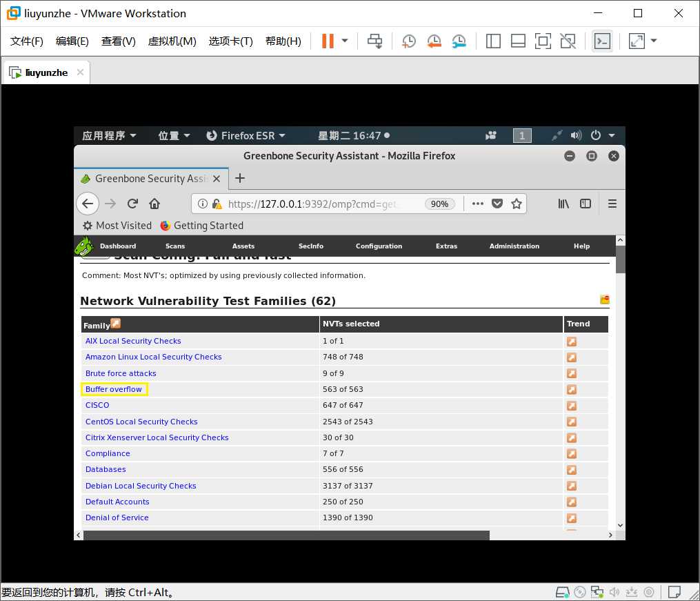Click the trend icon for Databases row

pos(572,470)
